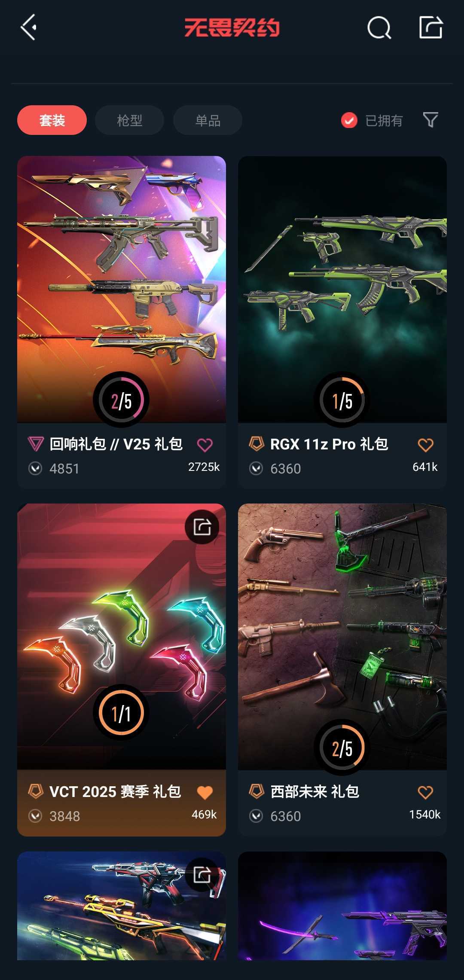Open the filter funnel icon
Screen dimensions: 464x980
click(430, 120)
